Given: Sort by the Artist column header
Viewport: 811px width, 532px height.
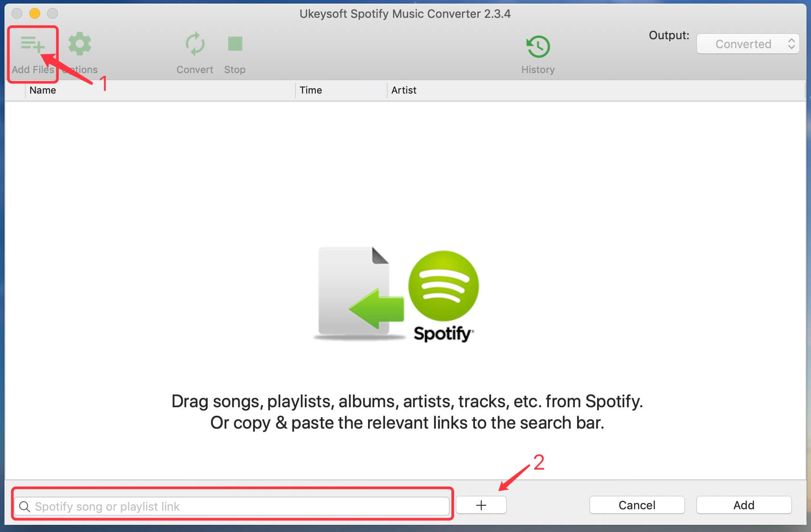Looking at the screenshot, I should (404, 90).
